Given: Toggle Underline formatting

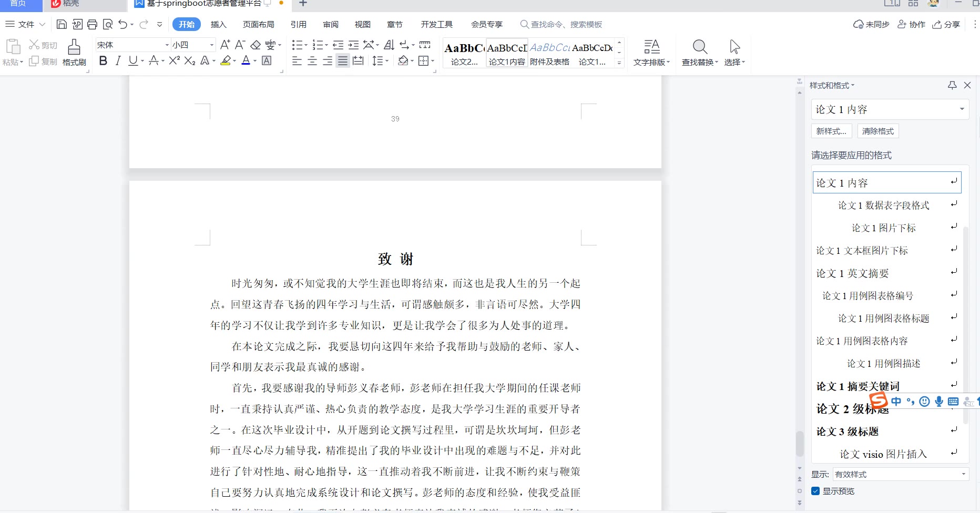Looking at the screenshot, I should pos(133,61).
